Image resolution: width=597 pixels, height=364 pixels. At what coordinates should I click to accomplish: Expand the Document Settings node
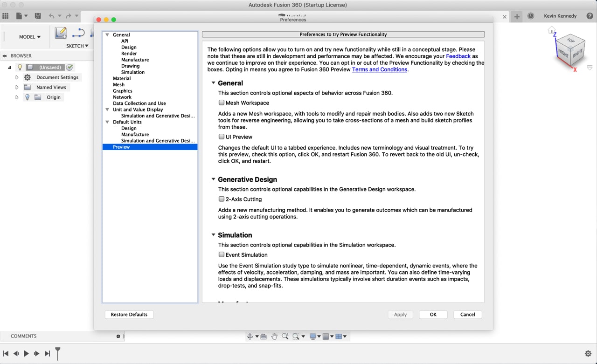point(17,77)
